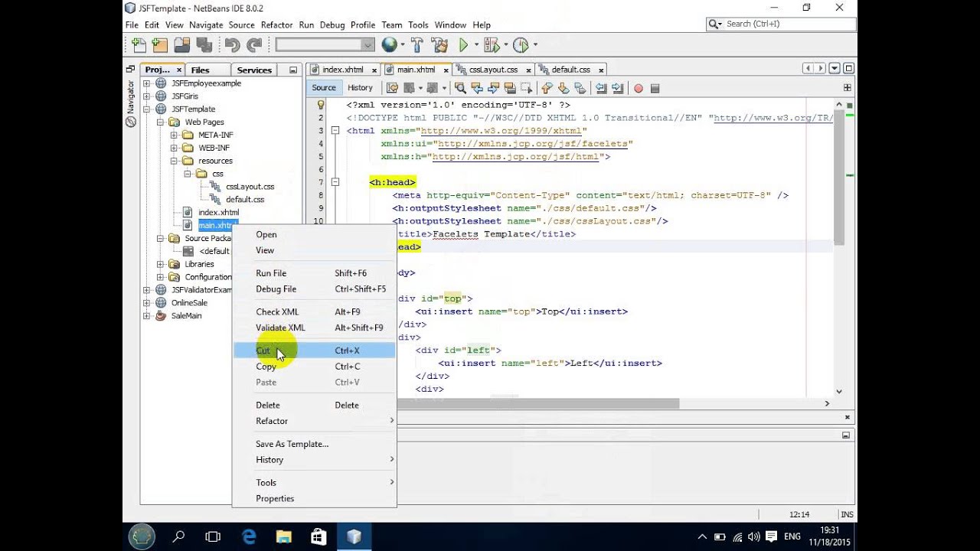Click Shift Line Right icon

click(x=617, y=88)
